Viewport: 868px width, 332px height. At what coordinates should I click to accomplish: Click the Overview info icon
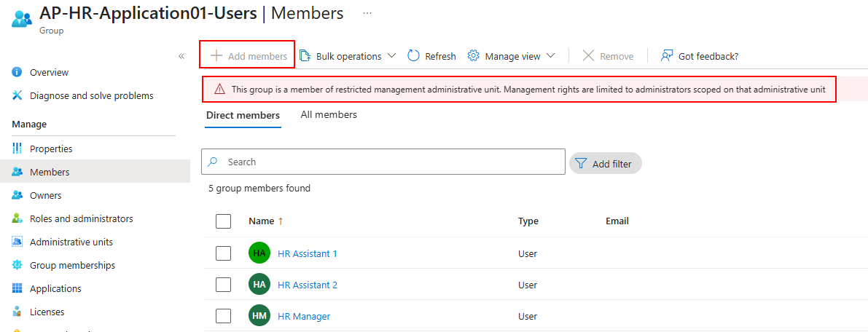(x=17, y=73)
